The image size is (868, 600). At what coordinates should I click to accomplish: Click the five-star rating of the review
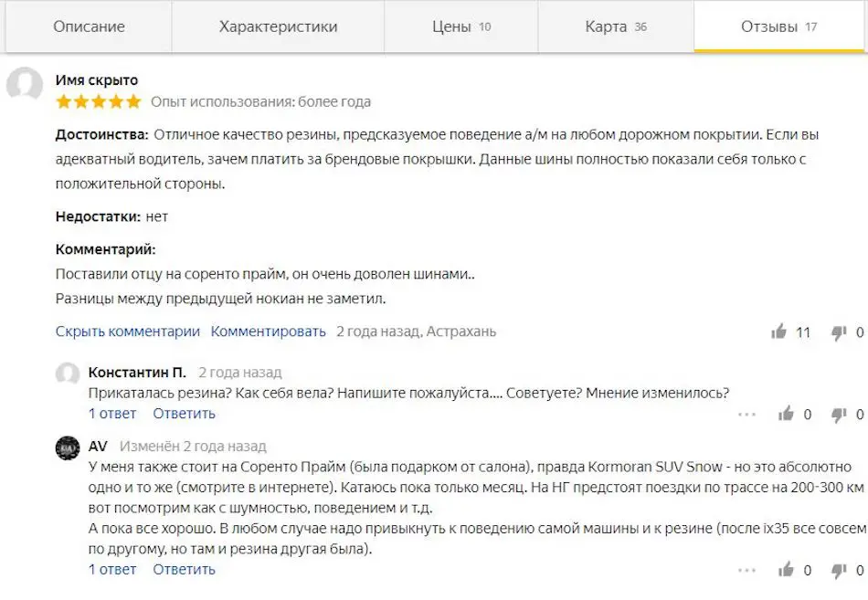[x=99, y=102]
